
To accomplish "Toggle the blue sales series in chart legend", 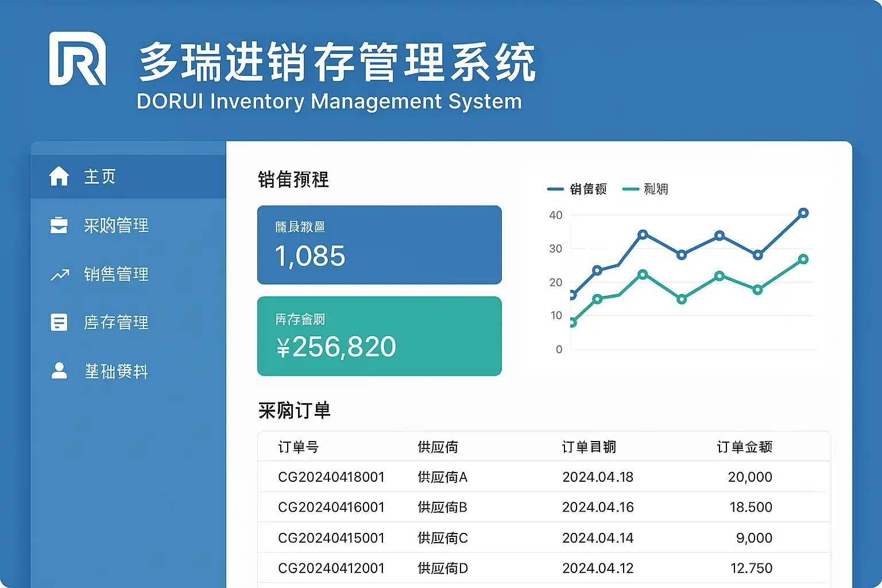I will 577,189.
